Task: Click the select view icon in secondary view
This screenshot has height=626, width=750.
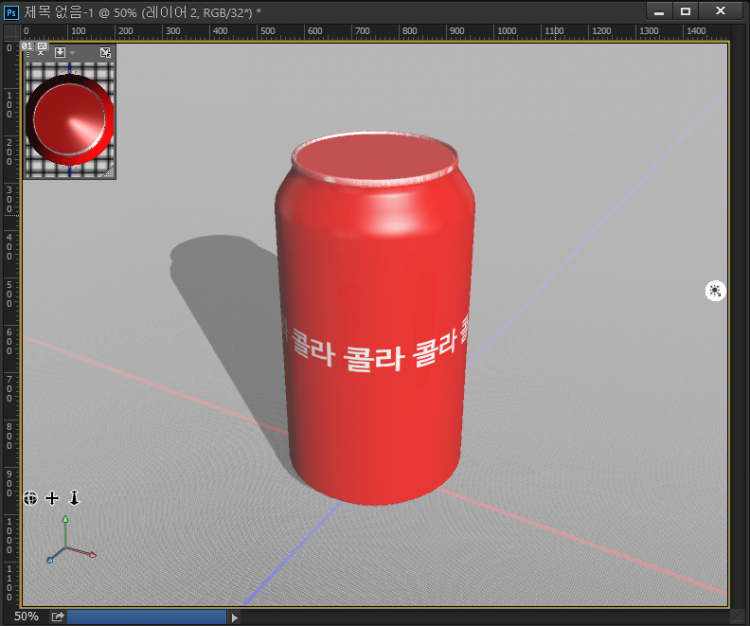Action: point(61,52)
